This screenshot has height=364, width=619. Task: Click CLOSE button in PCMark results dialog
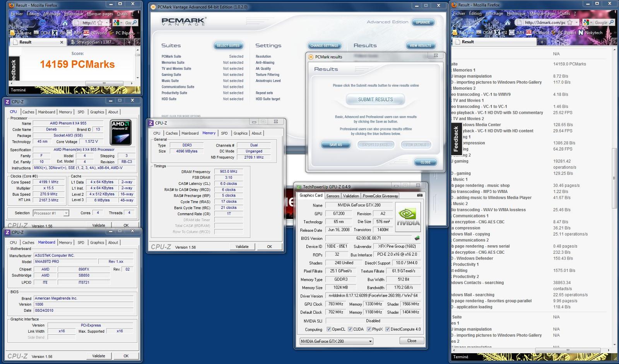[426, 162]
